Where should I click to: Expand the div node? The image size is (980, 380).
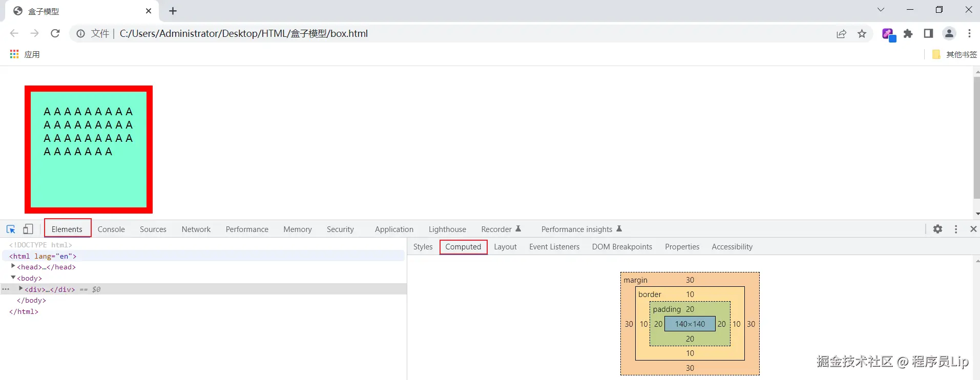21,289
